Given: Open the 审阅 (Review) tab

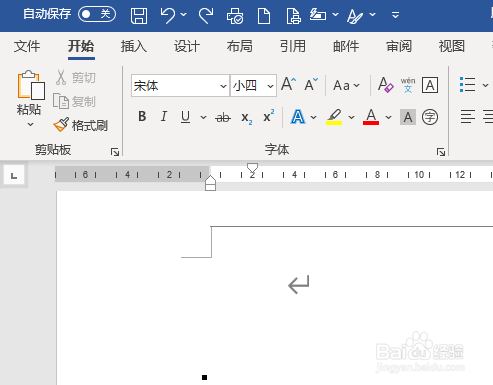Looking at the screenshot, I should point(399,46).
